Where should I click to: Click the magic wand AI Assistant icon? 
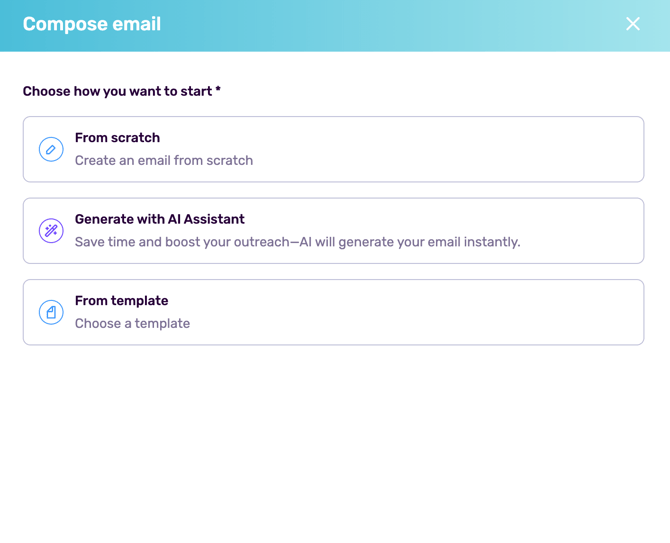pos(51,231)
